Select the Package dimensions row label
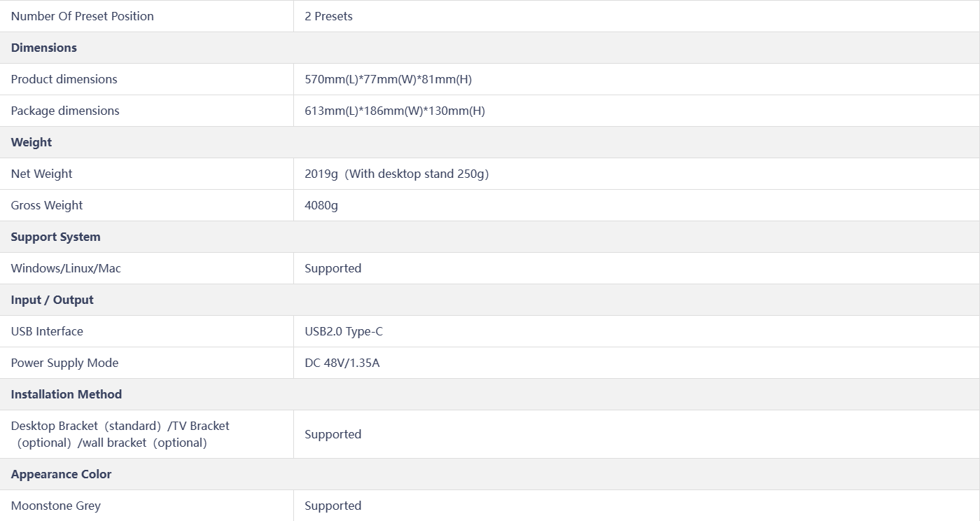Screen dimensions: 980x521 (x=65, y=111)
